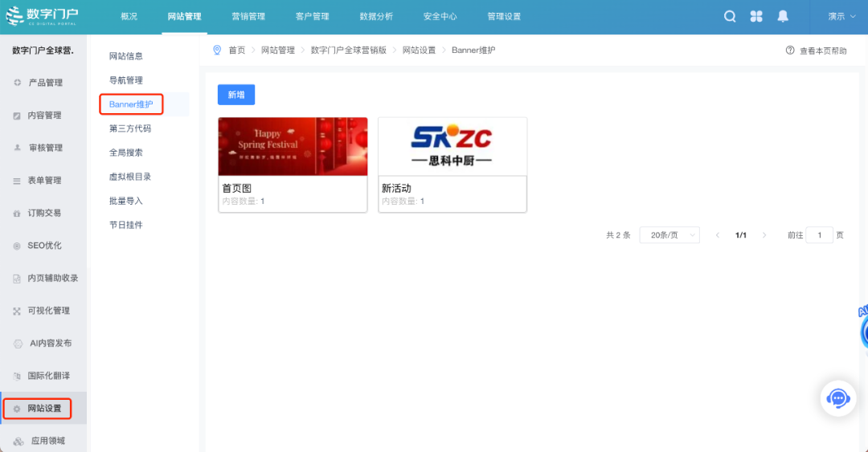Click 数字门户全球营. sidebar title

click(43, 51)
